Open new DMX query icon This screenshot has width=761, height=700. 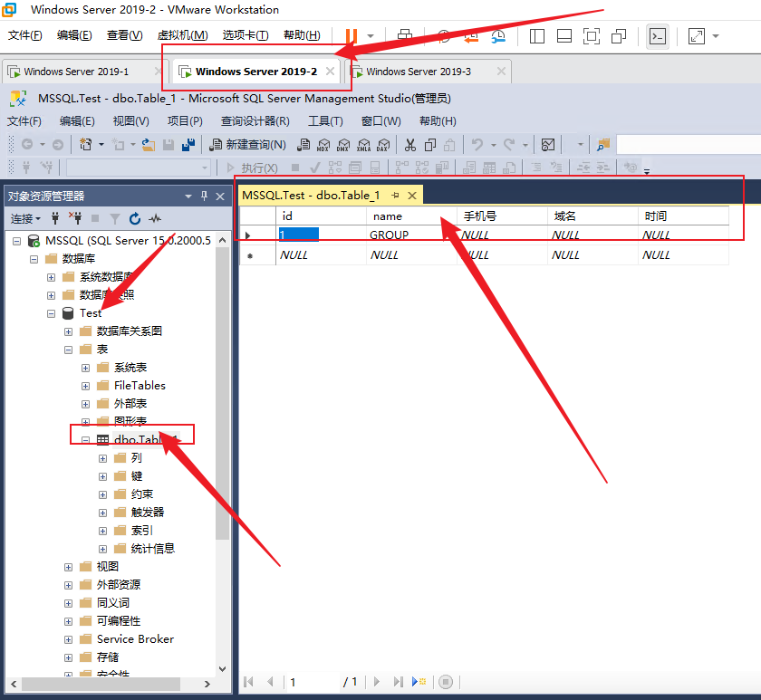(343, 145)
